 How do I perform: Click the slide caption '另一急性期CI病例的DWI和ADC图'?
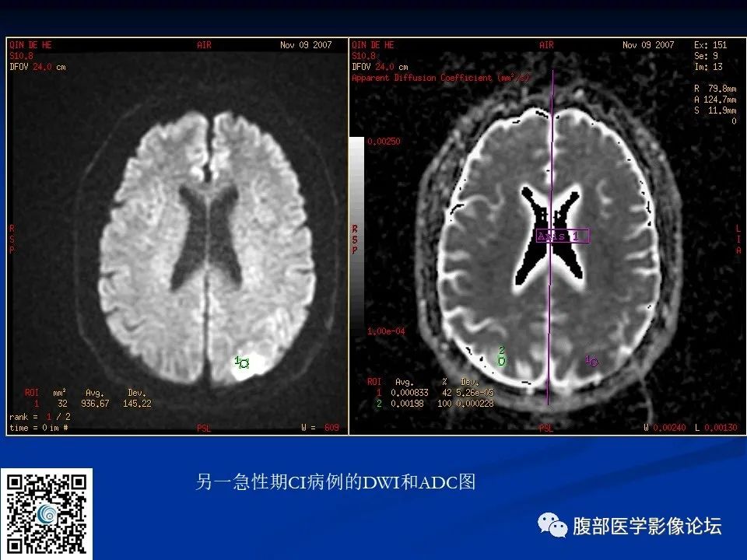click(x=335, y=482)
